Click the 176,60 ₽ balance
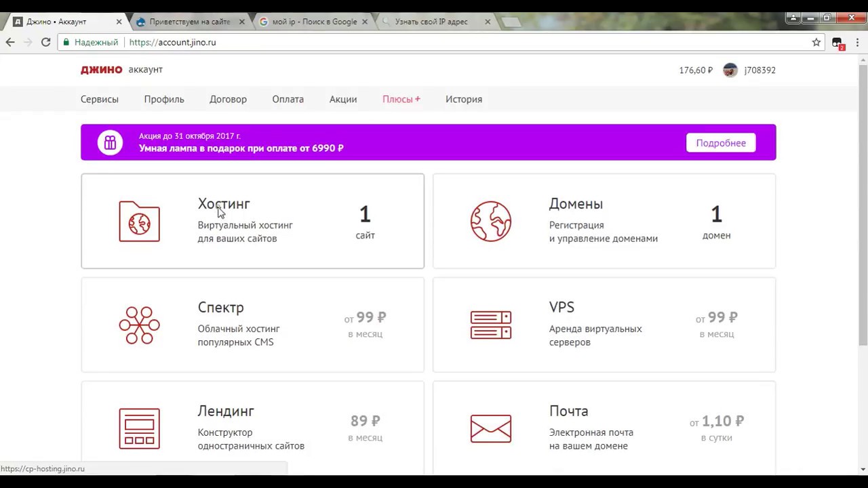Screen dimensions: 868x488 point(696,70)
